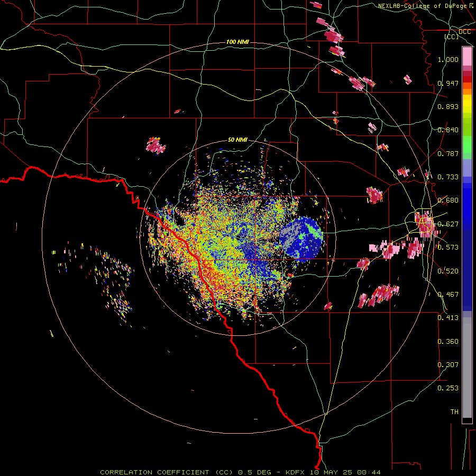
Task: Click the blue circular echo patch on radar
Action: pos(301,239)
